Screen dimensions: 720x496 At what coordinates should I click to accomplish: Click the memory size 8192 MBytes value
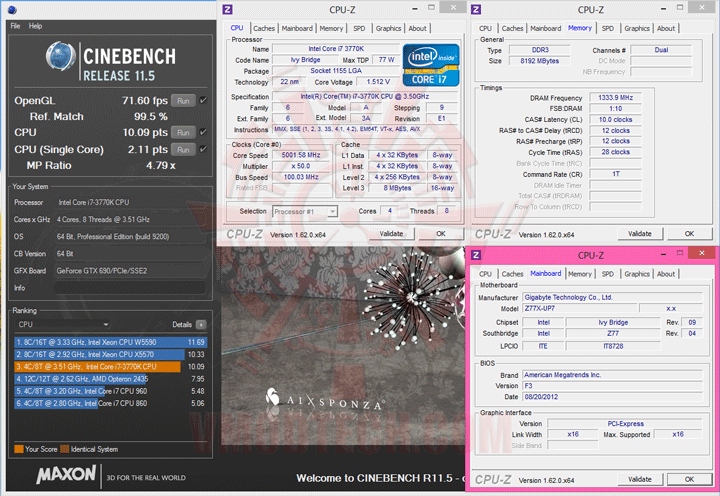(540, 61)
